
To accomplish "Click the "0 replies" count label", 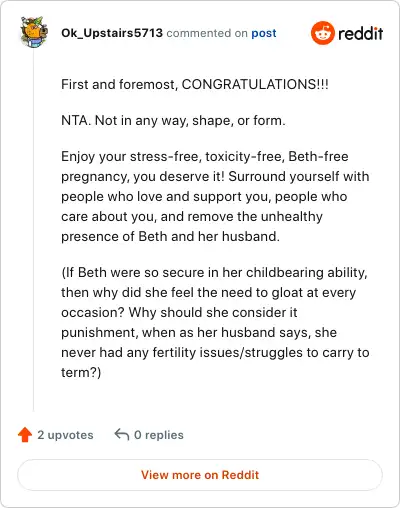I will pyautogui.click(x=159, y=435).
